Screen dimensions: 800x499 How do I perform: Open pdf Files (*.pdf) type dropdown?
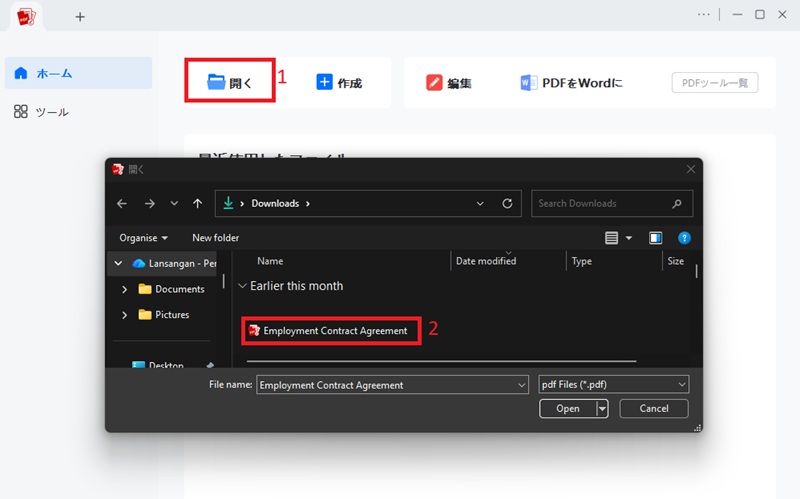pos(613,384)
